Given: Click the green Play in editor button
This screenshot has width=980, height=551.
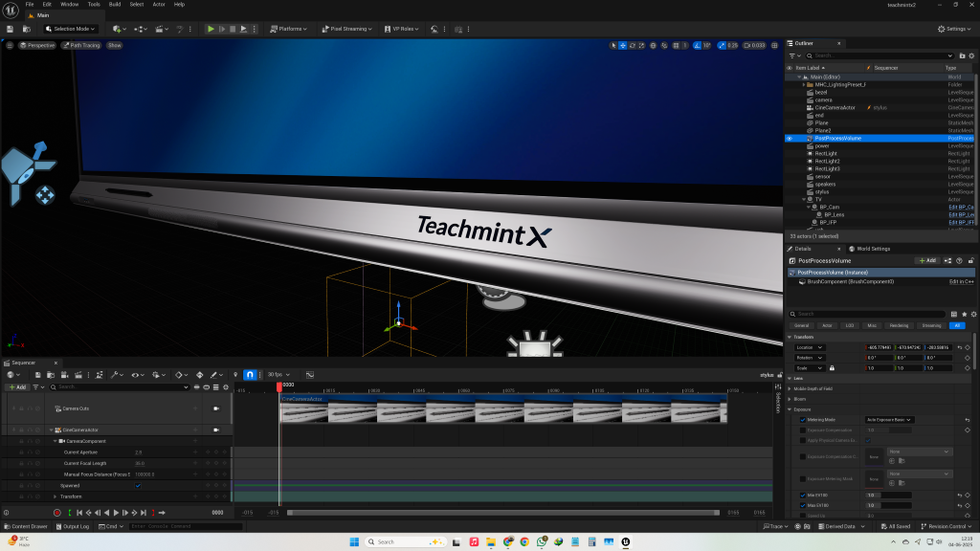Looking at the screenshot, I should 211,29.
